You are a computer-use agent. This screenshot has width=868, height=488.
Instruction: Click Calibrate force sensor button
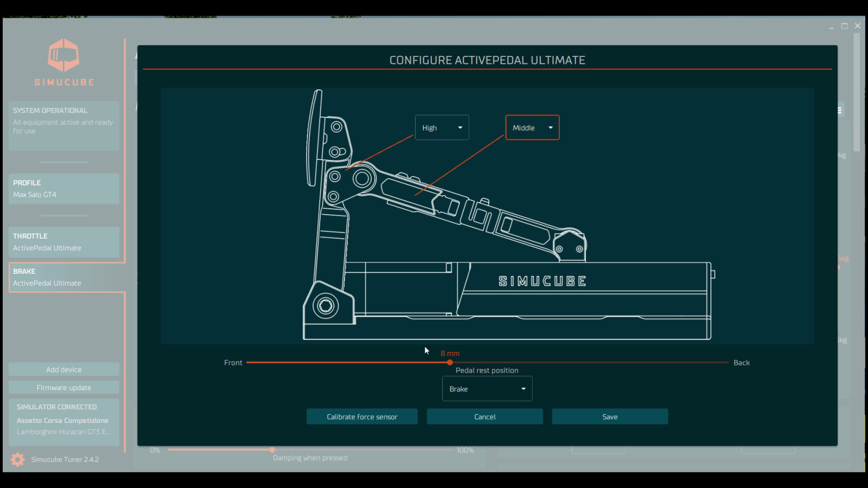tap(362, 416)
